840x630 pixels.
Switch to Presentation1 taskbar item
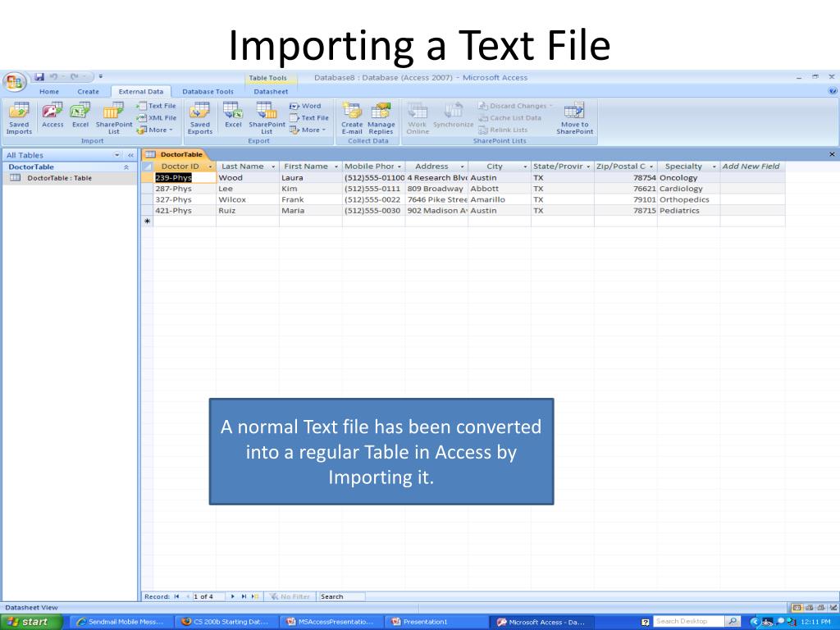point(437,622)
